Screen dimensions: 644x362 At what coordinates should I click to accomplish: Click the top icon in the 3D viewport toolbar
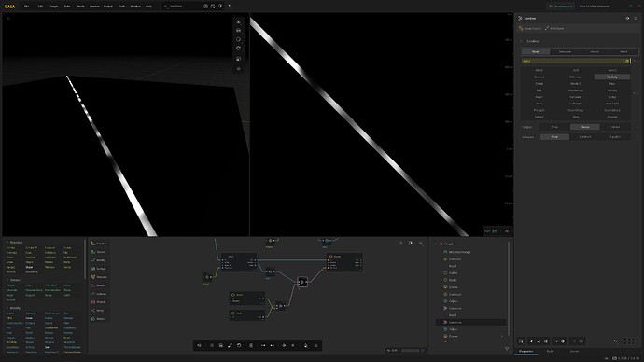coord(238,21)
